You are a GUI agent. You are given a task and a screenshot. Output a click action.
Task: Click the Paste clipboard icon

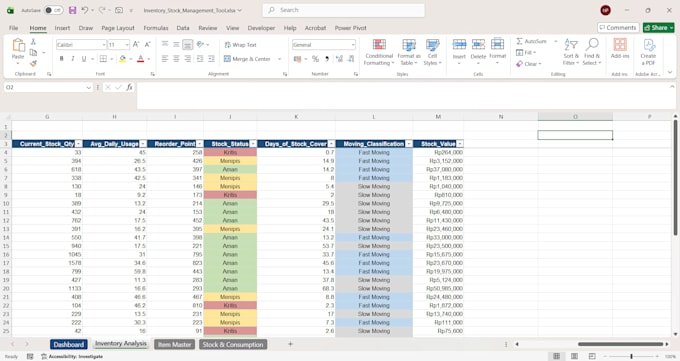click(18, 45)
